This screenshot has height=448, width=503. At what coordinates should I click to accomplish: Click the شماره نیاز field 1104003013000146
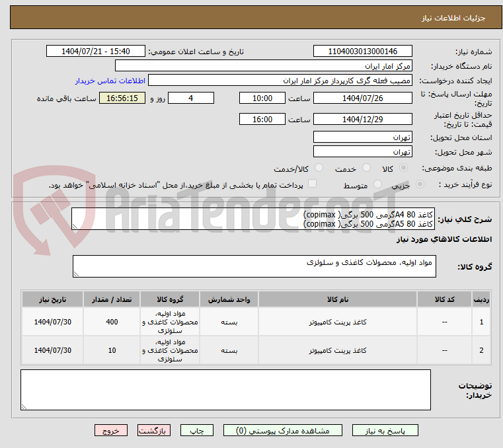(x=362, y=52)
